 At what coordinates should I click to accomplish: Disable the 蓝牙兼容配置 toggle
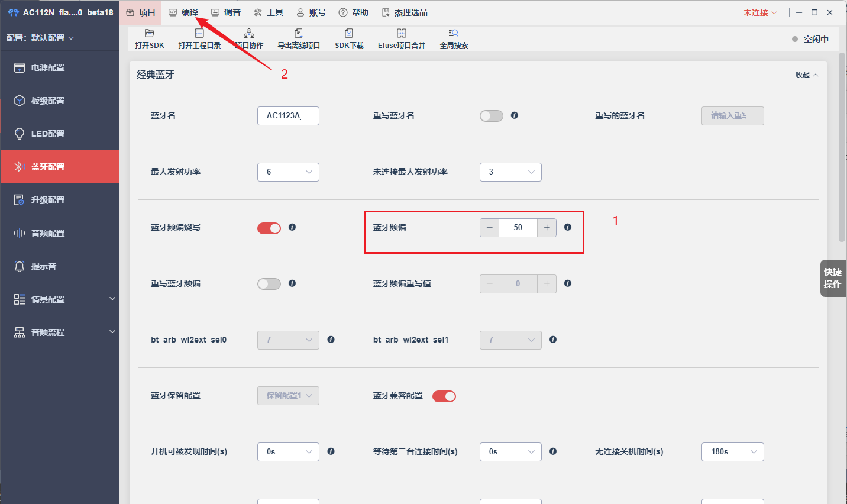click(444, 396)
